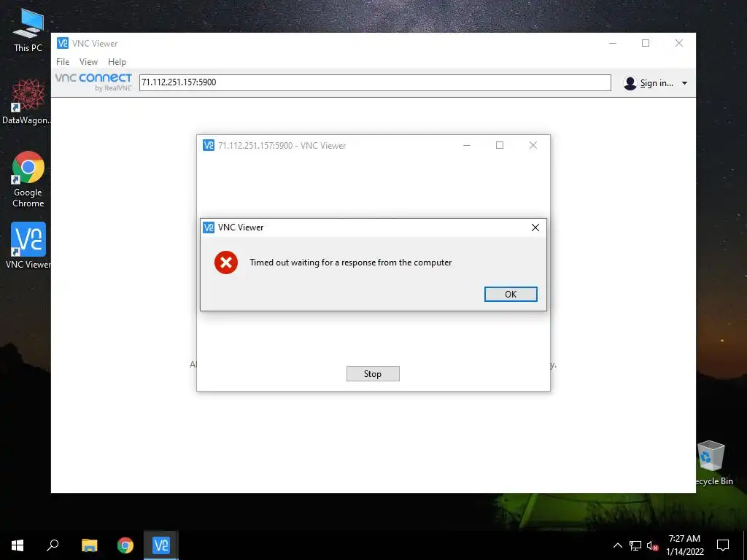Click the network icon in system tray
This screenshot has width=747, height=560.
[x=635, y=545]
